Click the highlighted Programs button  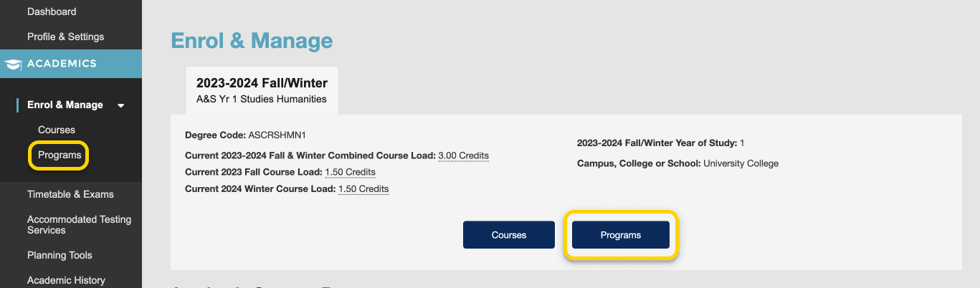621,235
